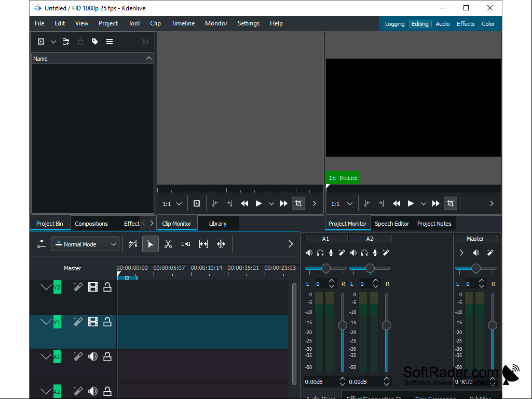Mute audio track A1 in timeline
532x399 pixels.
coord(93,356)
